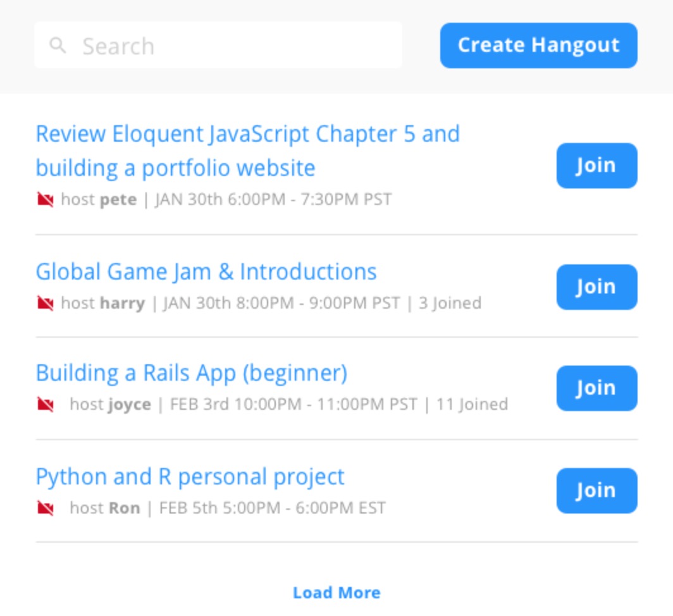Open the Review Eloquent JavaScript Chapter 5 hangout
This screenshot has height=616, width=673.
point(248,134)
